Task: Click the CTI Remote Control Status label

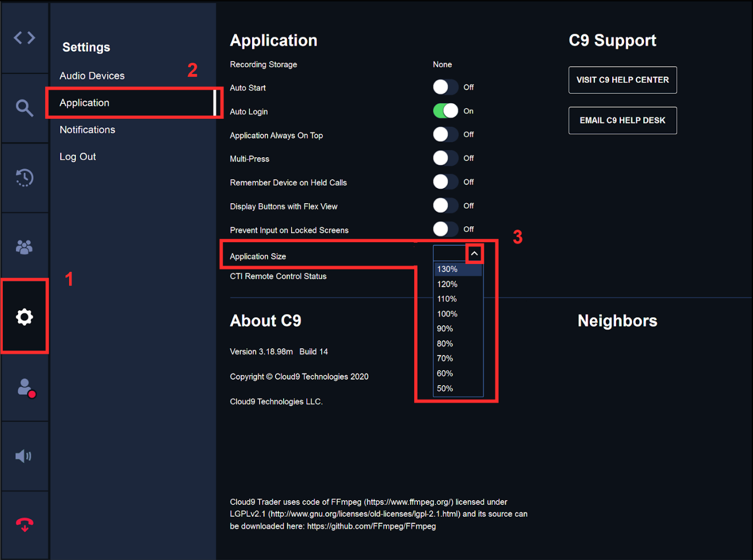Action: tap(278, 277)
